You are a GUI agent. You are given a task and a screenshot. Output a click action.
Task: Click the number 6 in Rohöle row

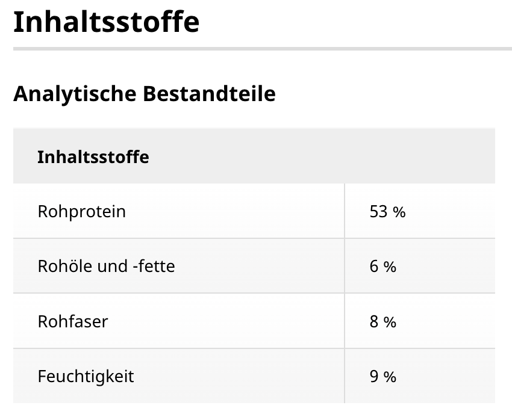point(374,267)
